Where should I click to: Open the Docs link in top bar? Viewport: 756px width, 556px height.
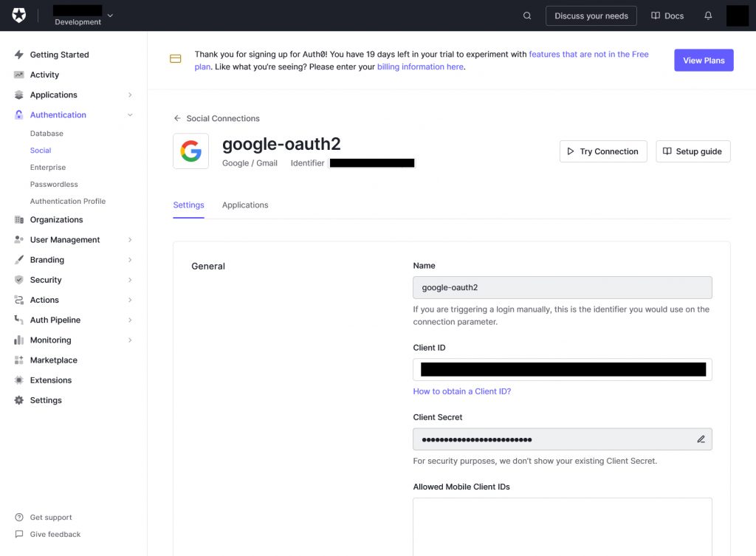pos(667,16)
